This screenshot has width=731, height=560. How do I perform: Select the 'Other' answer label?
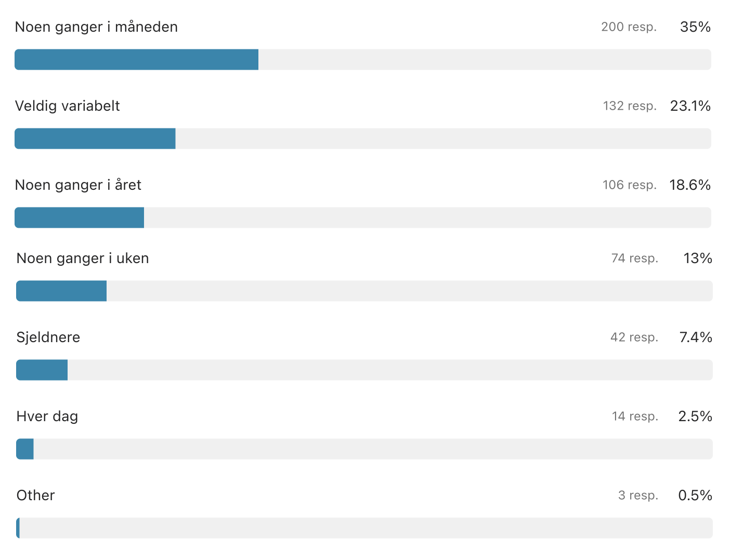(x=36, y=496)
